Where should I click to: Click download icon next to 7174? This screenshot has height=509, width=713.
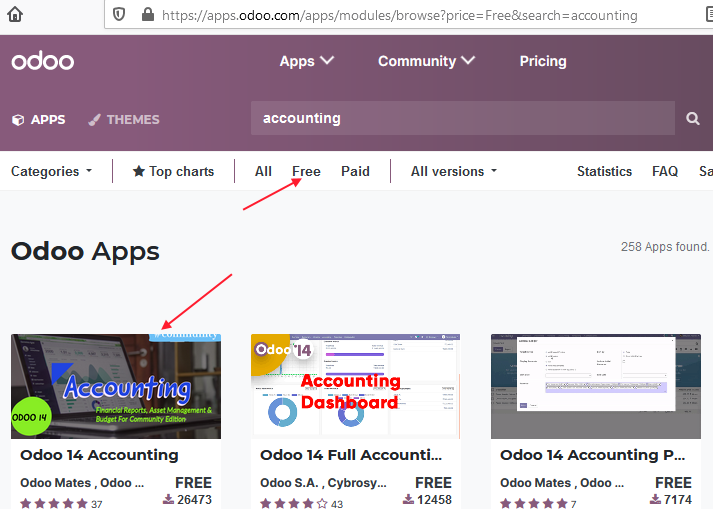655,499
